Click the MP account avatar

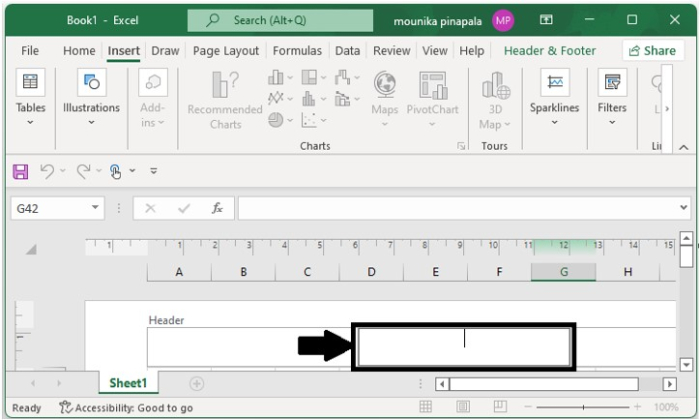click(x=503, y=20)
